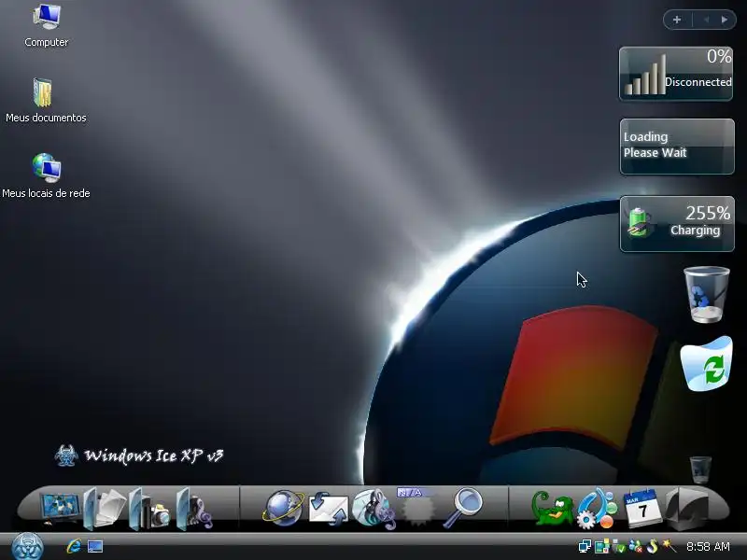Screen dimensions: 747x560
Task: Click the messenger red X tray icon
Action: (636, 546)
